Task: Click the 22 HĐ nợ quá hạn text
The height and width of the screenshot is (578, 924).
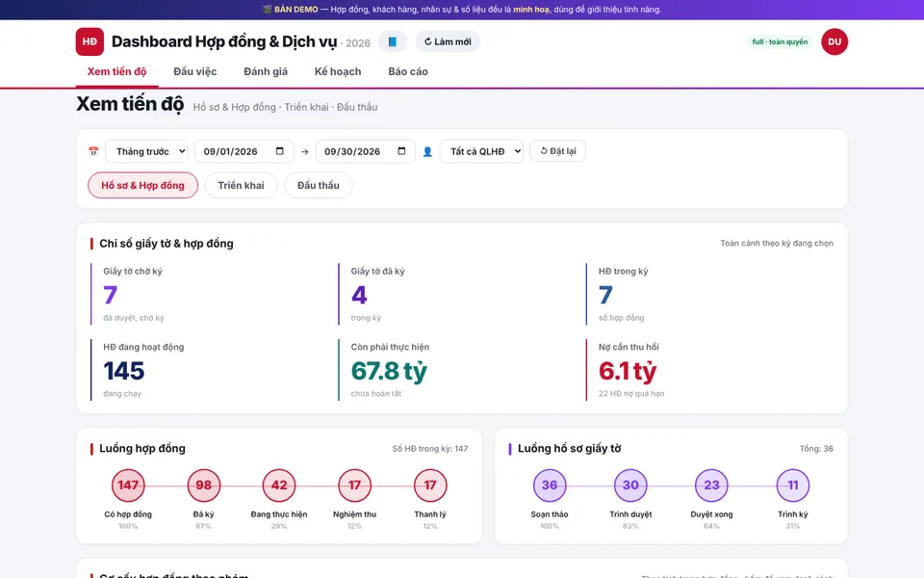Action: [x=631, y=393]
